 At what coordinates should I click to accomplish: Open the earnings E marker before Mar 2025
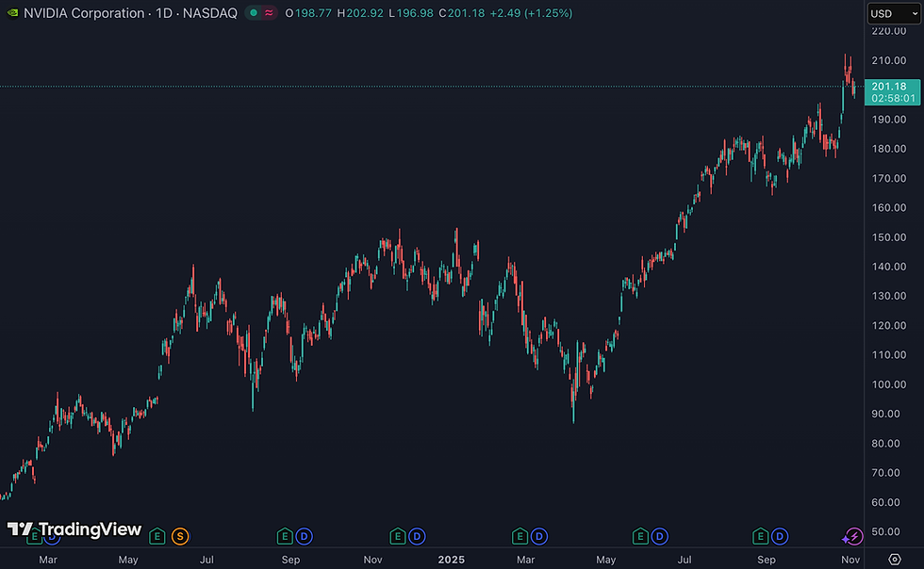(x=520, y=537)
